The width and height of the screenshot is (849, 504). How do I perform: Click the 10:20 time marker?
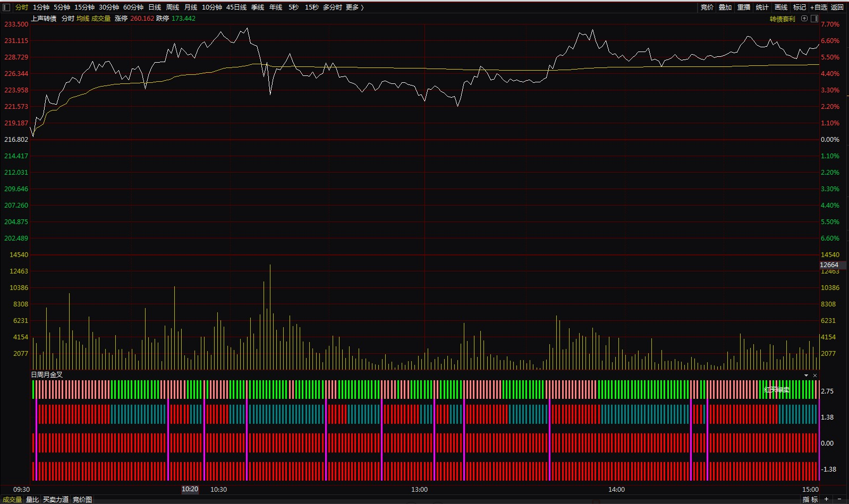coord(190,489)
